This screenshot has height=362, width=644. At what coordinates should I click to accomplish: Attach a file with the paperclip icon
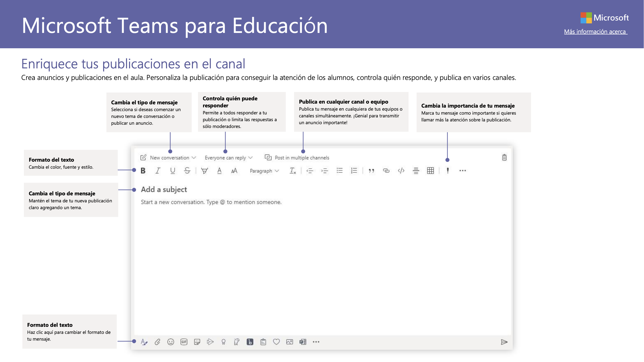[x=157, y=342]
